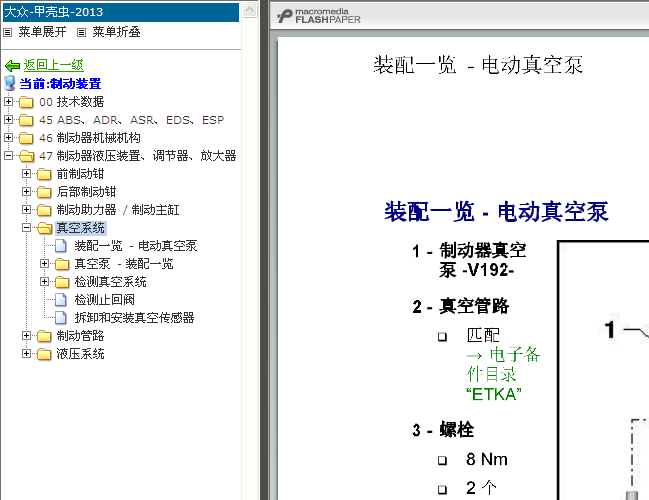Screen dimensions: 649x500
Task: Click the folder icon of 00 技术数据
Action: pos(26,102)
